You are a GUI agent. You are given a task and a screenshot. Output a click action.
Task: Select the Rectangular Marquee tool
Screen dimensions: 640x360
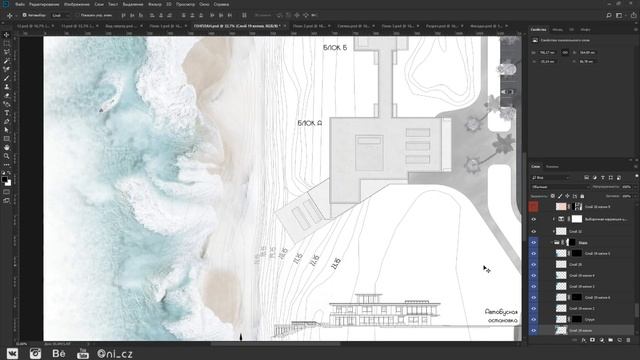pyautogui.click(x=7, y=43)
